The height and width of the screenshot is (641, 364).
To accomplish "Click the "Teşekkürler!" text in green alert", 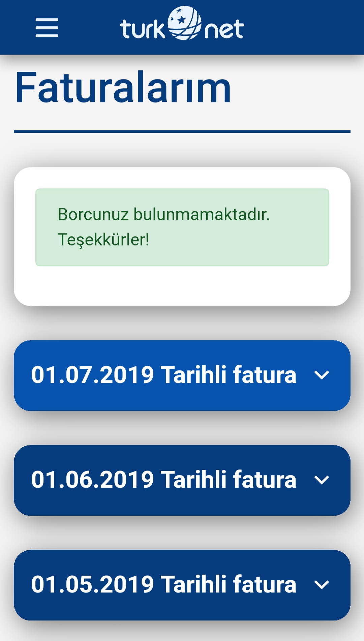I will [103, 240].
